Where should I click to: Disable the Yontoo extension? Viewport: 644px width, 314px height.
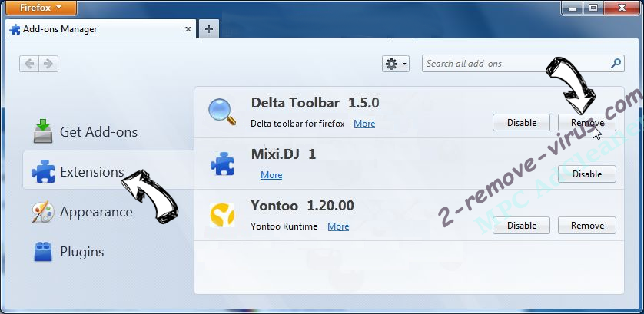tap(521, 226)
